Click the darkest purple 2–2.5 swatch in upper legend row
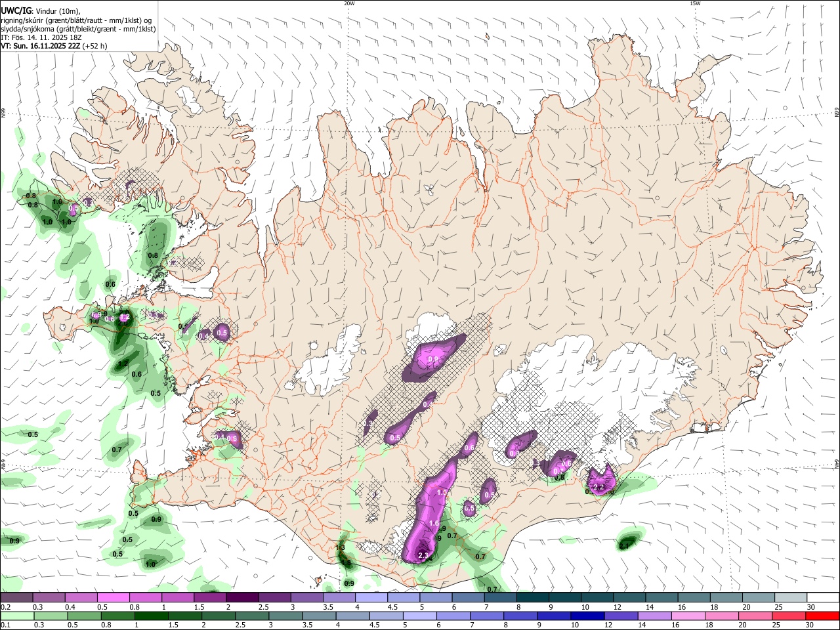Image resolution: width=840 pixels, height=630 pixels. click(241, 597)
